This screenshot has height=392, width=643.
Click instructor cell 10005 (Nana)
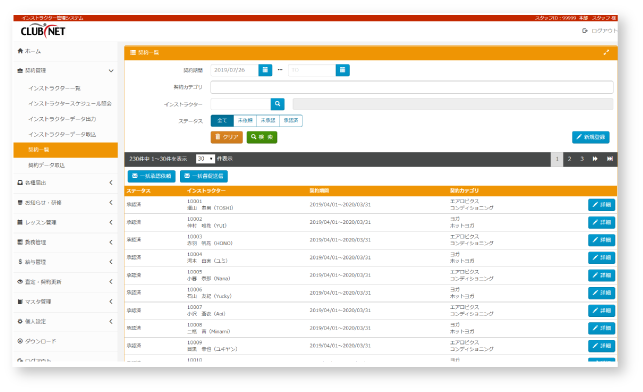pos(208,275)
